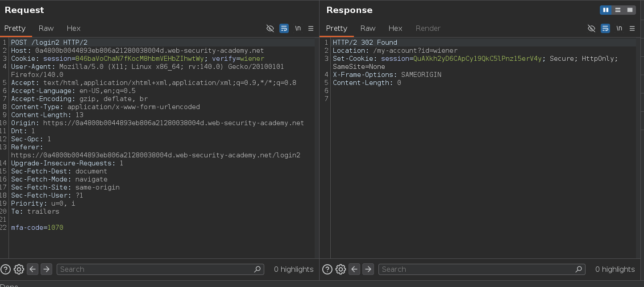Image resolution: width=644 pixels, height=287 pixels.
Task: Open Request panel hamburger options menu
Action: coord(311,28)
